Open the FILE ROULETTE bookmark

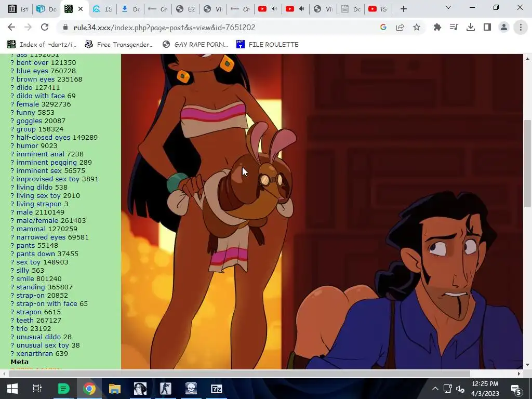[x=268, y=45]
